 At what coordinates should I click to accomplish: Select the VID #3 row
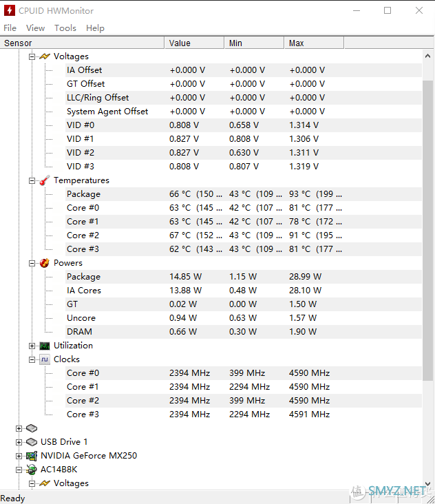pos(244,167)
